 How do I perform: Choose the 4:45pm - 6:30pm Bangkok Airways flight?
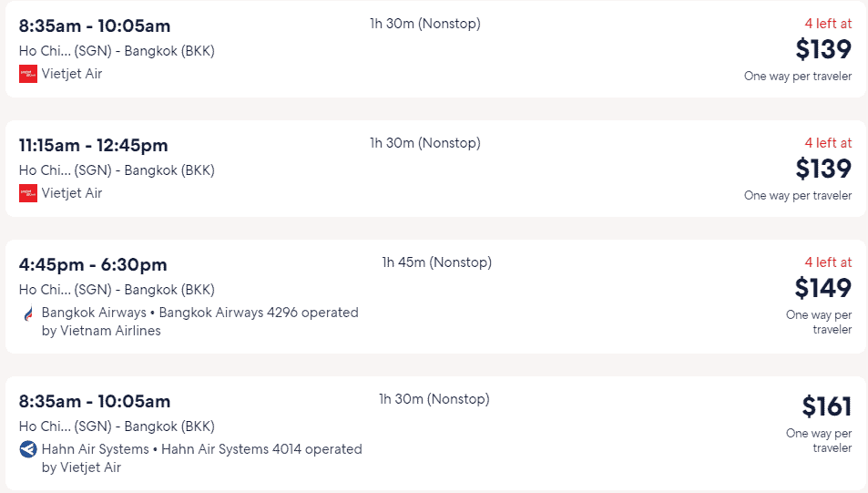(x=435, y=296)
